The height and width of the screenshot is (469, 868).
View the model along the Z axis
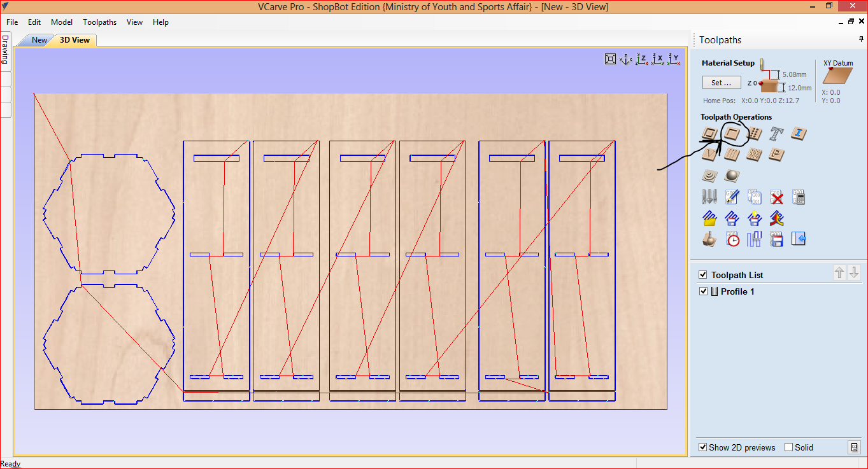click(642, 59)
